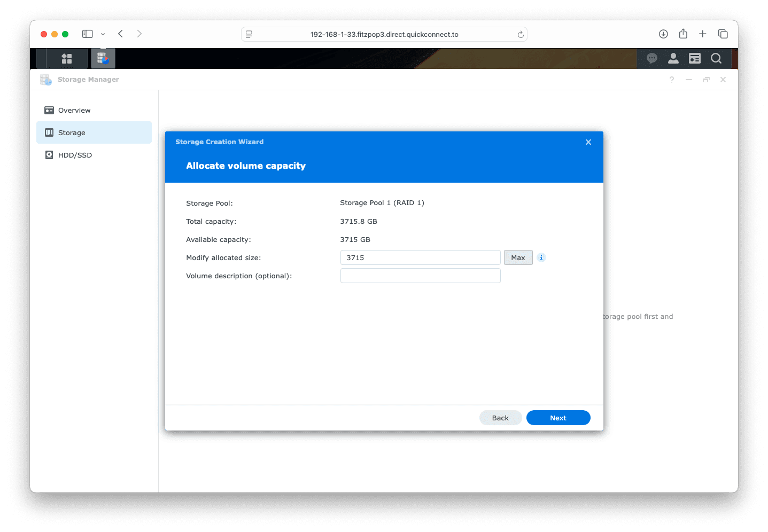Click the info icon beside Max button
768x532 pixels.
coord(541,257)
